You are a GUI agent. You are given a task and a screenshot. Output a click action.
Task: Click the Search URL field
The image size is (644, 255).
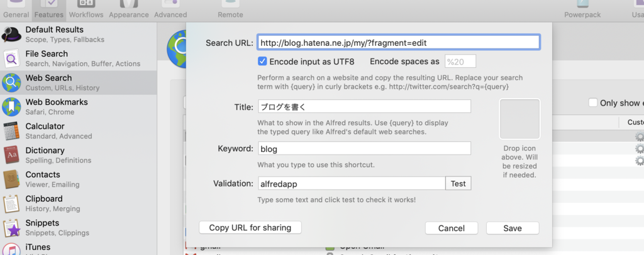coord(398,42)
